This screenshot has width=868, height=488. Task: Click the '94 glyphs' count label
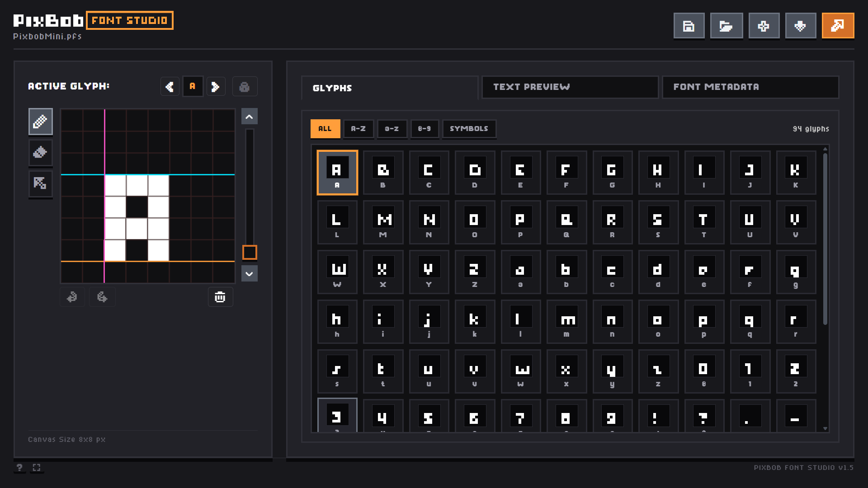coord(811,129)
